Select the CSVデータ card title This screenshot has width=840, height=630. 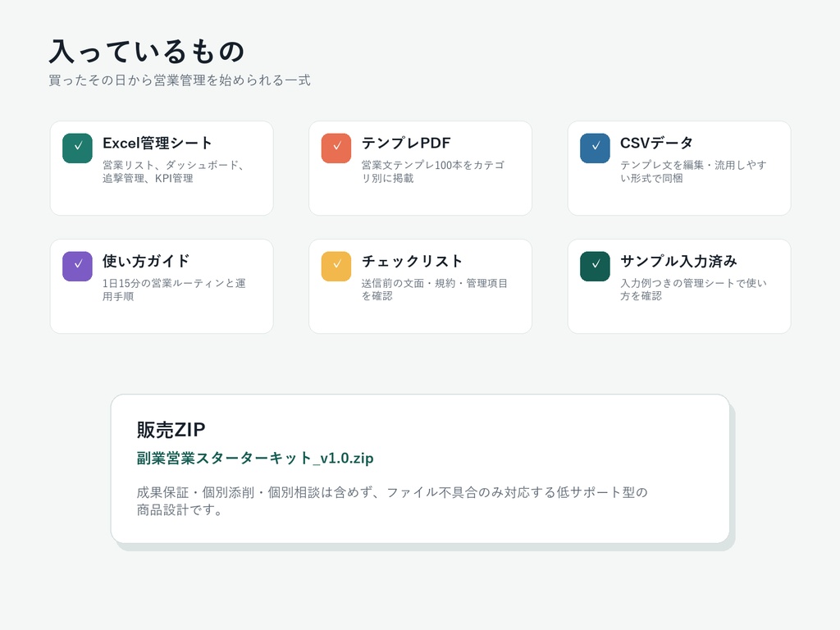[x=657, y=143]
